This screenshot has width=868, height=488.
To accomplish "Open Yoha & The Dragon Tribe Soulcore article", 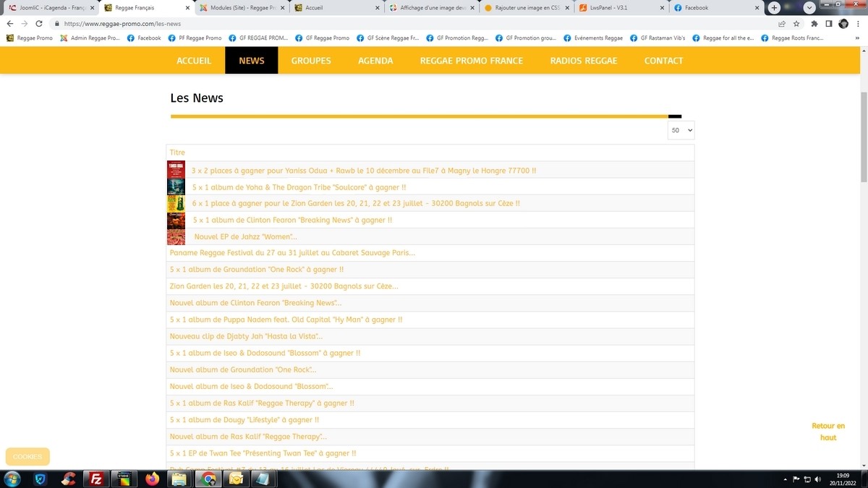I will click(299, 187).
